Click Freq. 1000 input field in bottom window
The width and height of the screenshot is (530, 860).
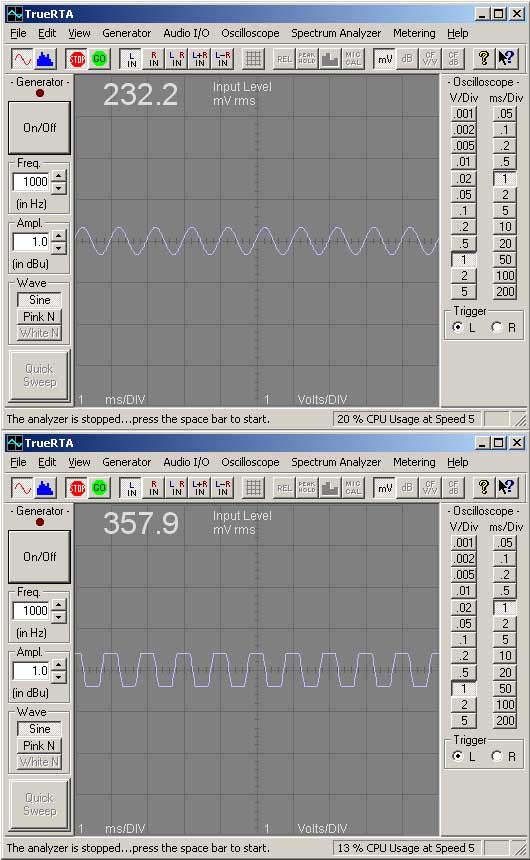32,610
